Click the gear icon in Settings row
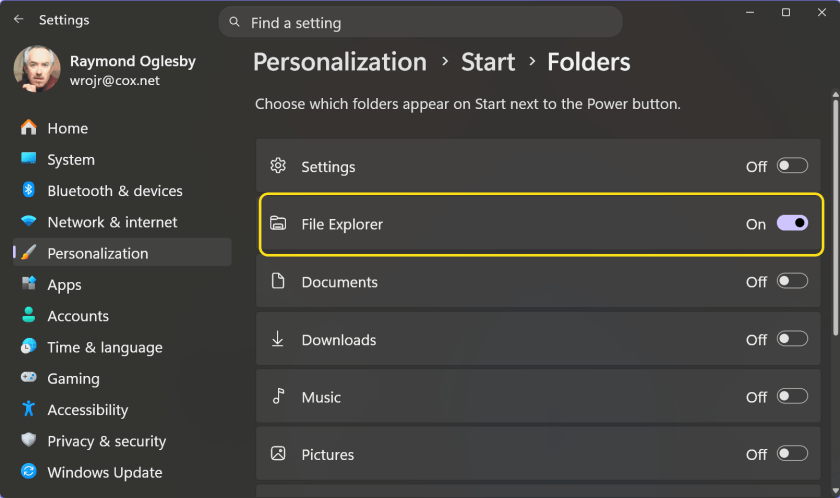Viewport: 840px width, 498px height. 278,165
